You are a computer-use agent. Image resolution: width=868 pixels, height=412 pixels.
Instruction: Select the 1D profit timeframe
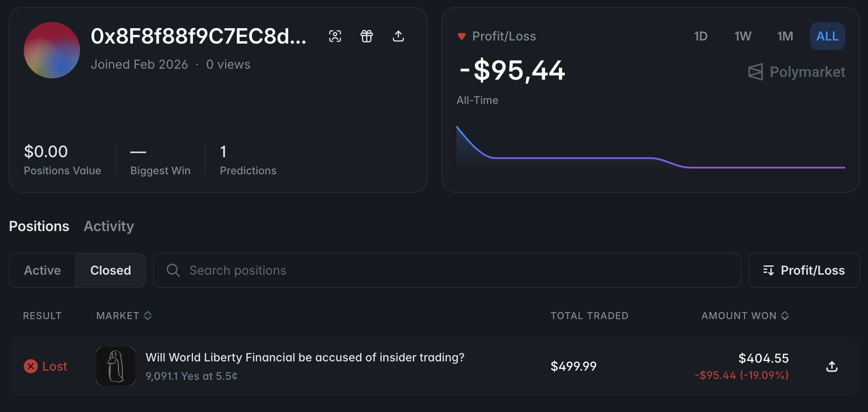tap(700, 36)
